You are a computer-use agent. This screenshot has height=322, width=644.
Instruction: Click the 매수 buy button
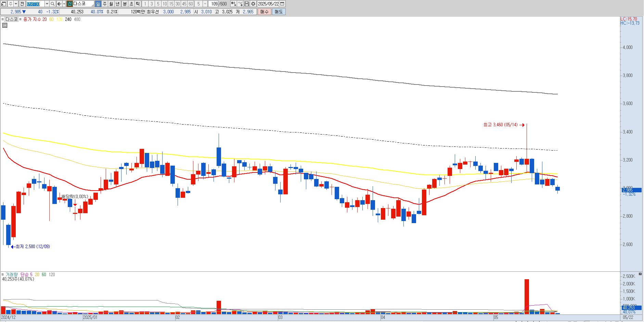(264, 12)
